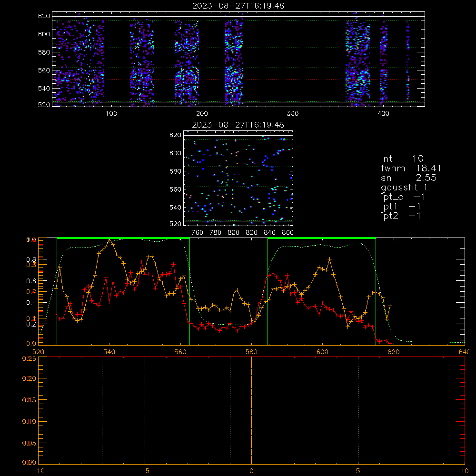Select the 'sn 2.55' value
Screen dimensions: 476x476
[x=408, y=178]
